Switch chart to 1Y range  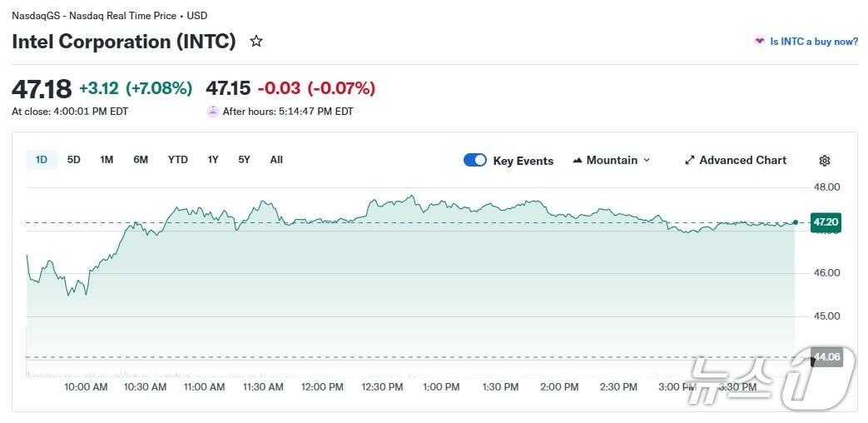pos(213,160)
